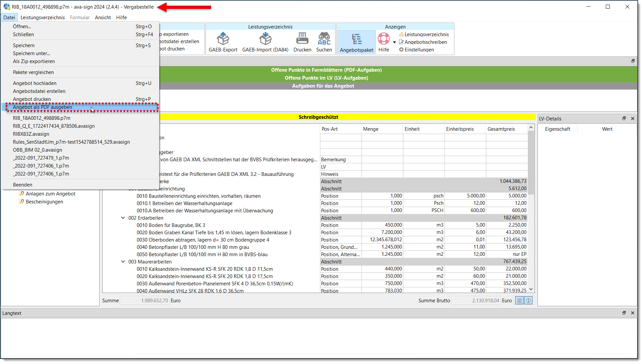Show the Leistungsverzeichnis view in Anzeigen
The image size is (643, 364).
pyautogui.click(x=424, y=35)
